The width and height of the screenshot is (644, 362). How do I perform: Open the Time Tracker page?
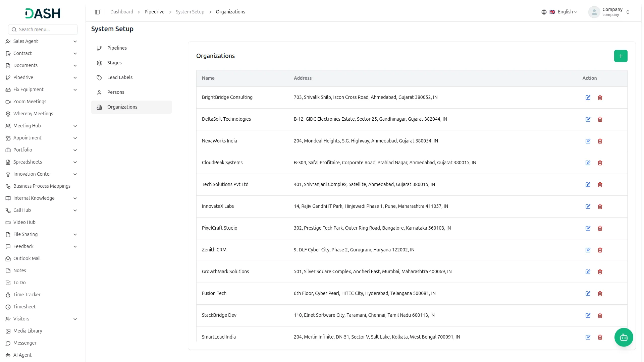point(42,295)
